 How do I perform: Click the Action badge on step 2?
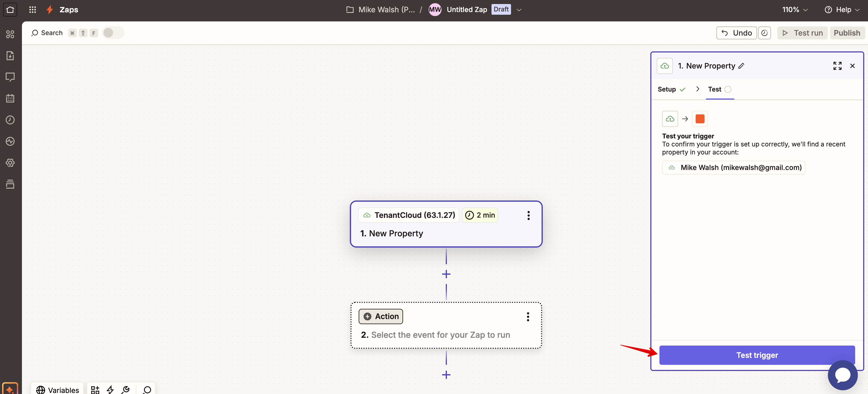pos(381,316)
